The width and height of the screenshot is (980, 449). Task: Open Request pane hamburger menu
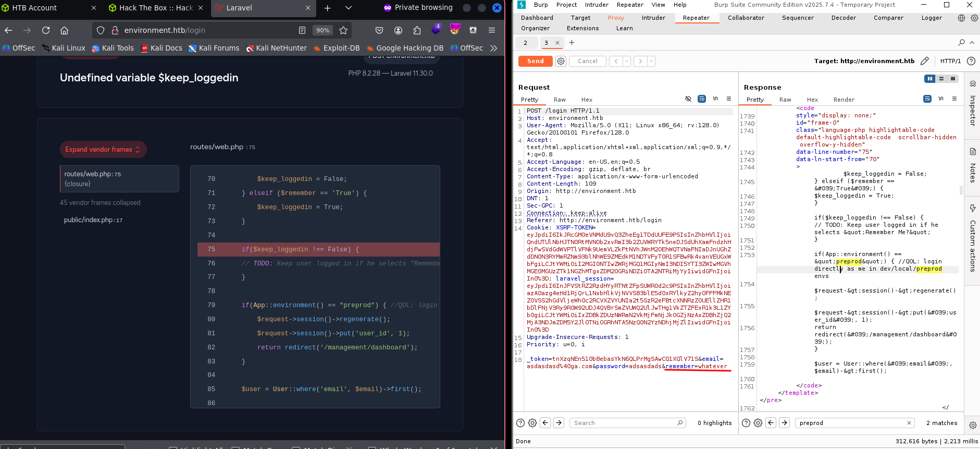point(729,99)
